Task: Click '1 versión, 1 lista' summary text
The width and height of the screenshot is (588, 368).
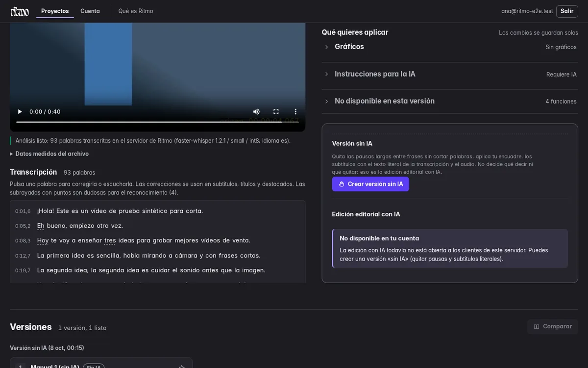Action: 82,328
